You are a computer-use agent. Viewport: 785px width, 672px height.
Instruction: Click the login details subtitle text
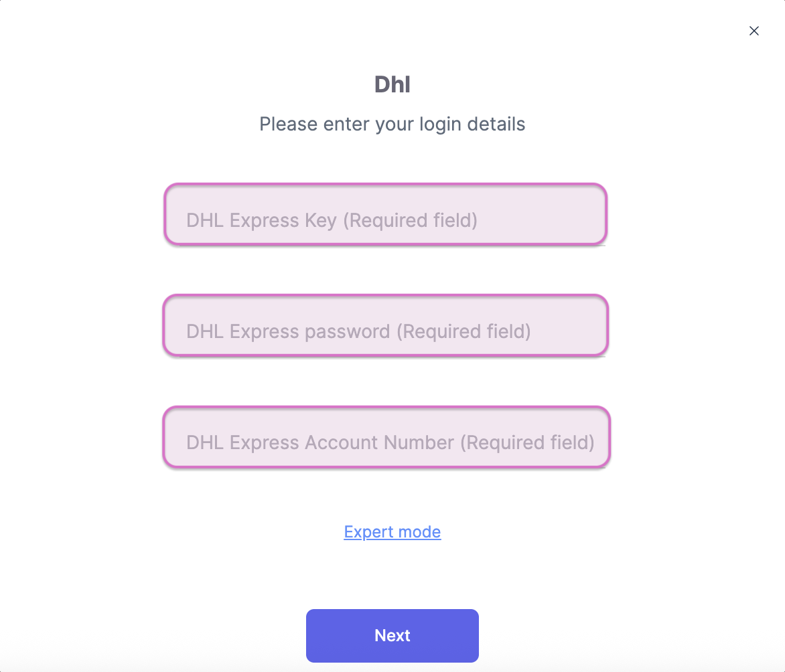pos(392,124)
